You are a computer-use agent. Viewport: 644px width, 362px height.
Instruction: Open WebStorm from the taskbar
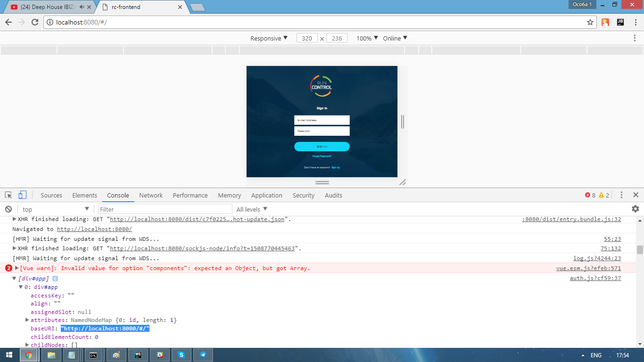(x=138, y=355)
